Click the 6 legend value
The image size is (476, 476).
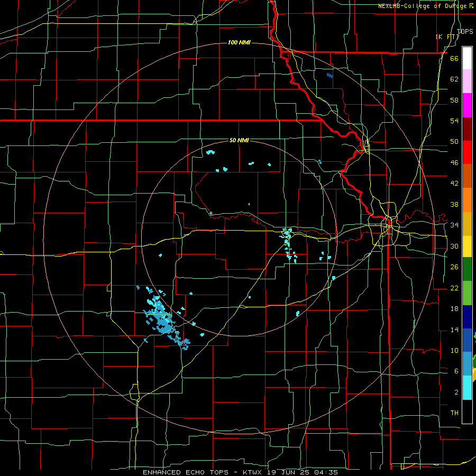click(456, 371)
